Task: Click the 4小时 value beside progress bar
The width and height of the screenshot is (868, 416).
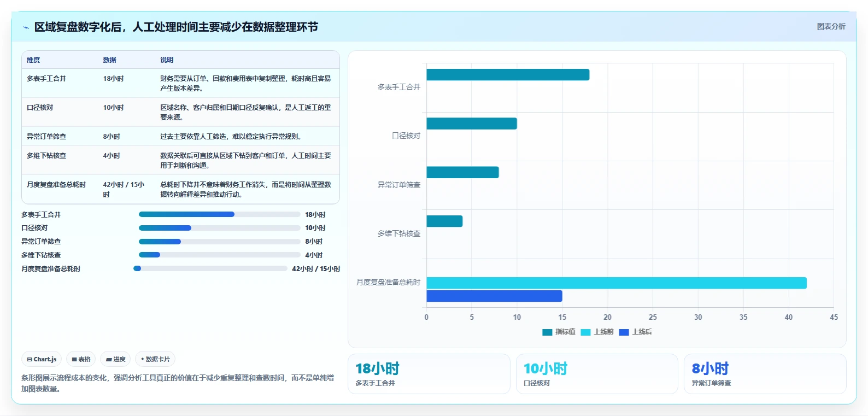Action: pos(314,255)
